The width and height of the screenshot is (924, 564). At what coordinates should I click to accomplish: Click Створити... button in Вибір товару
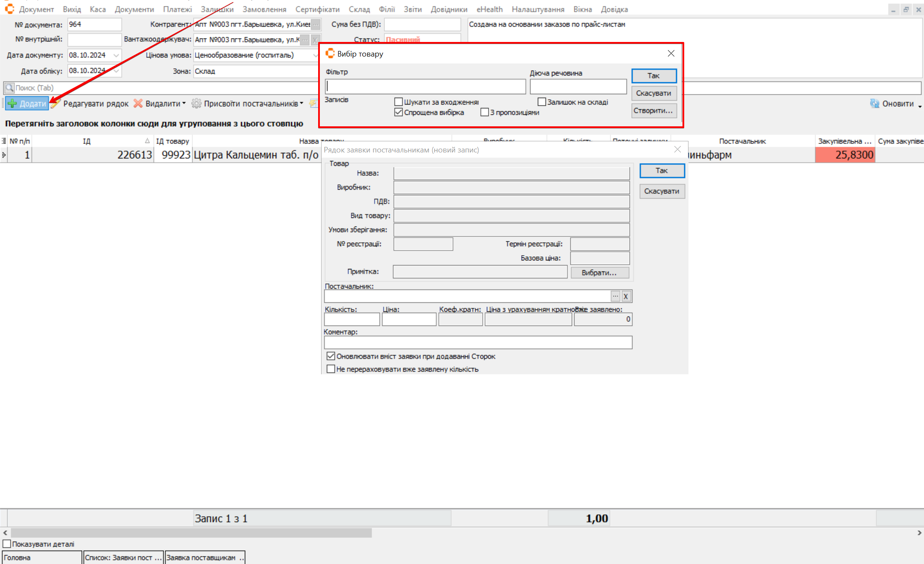(x=653, y=110)
